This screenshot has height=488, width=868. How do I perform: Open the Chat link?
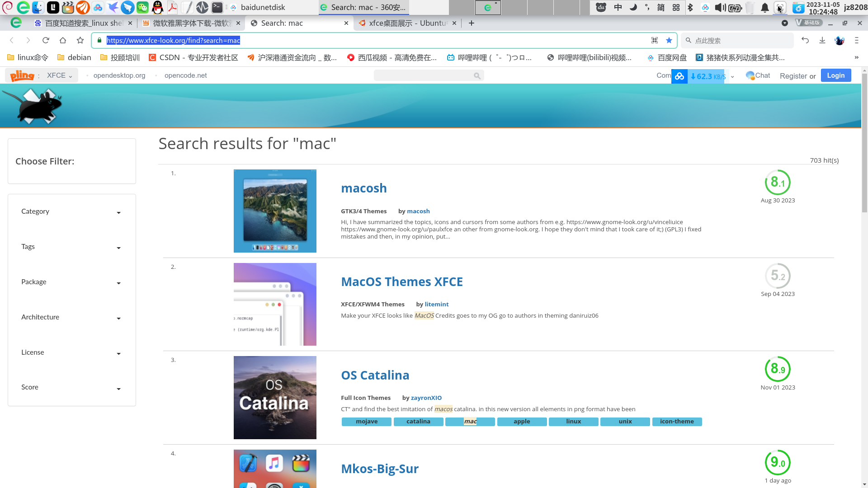click(758, 75)
